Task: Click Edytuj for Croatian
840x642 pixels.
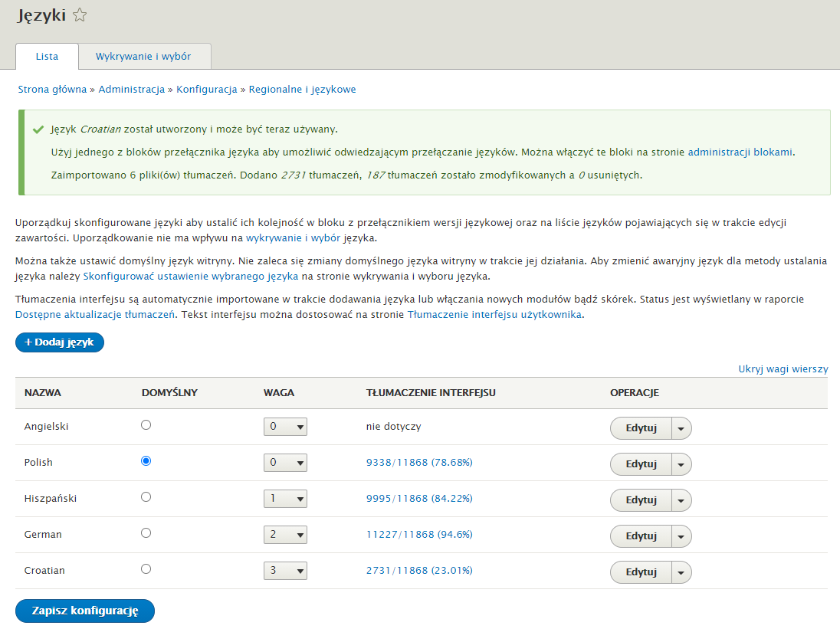Action: coord(641,572)
